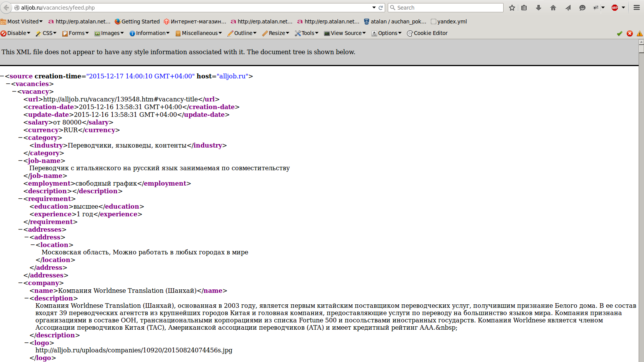Collapse the job-name XML node
Image resolution: width=644 pixels, height=362 pixels.
[x=20, y=161]
